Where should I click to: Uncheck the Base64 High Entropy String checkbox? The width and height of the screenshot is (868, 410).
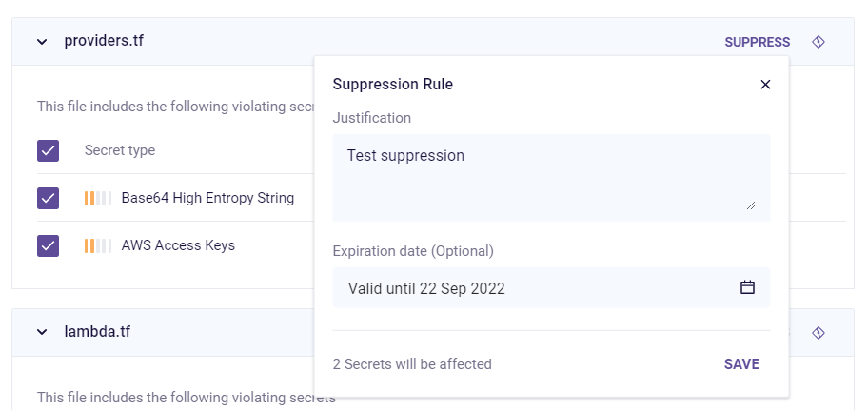pyautogui.click(x=48, y=198)
